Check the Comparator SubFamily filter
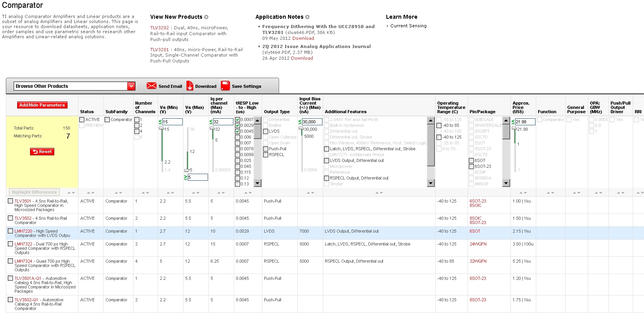This screenshot has width=644, height=322. click(107, 120)
